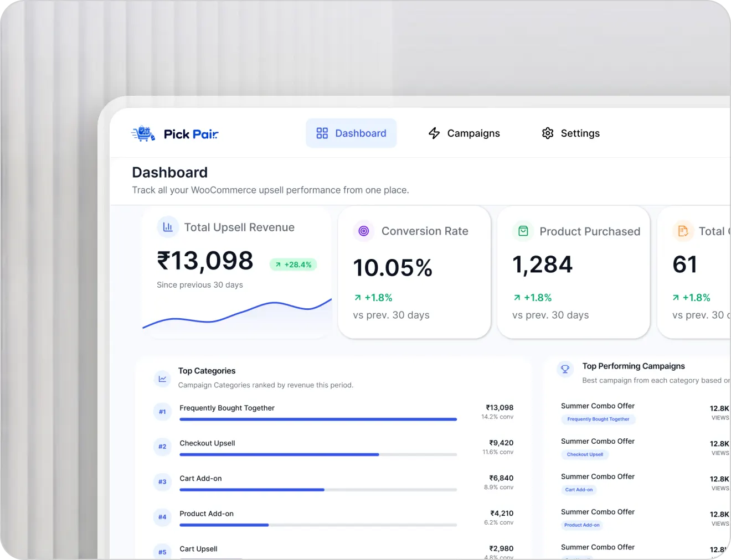This screenshot has width=731, height=560.
Task: Click the ₹9,420 revenue value
Action: point(501,443)
